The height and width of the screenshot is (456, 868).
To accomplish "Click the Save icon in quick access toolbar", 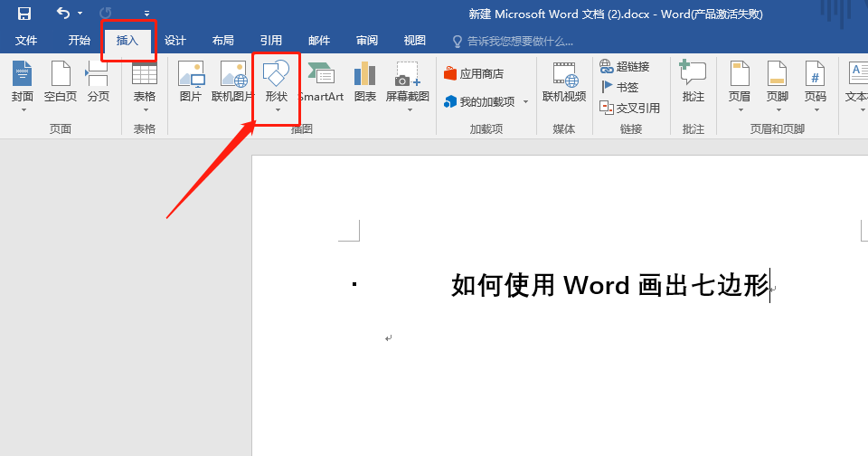I will 24,13.
